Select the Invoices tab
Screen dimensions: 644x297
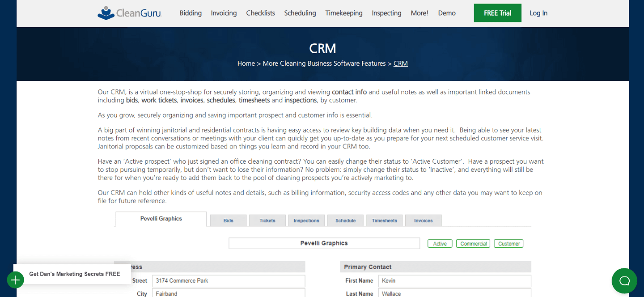pos(423,220)
